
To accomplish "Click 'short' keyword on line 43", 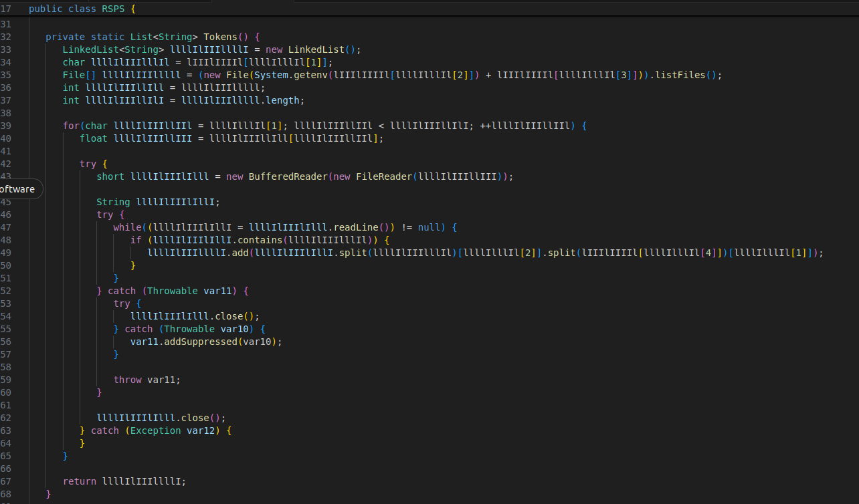I will click(x=110, y=176).
